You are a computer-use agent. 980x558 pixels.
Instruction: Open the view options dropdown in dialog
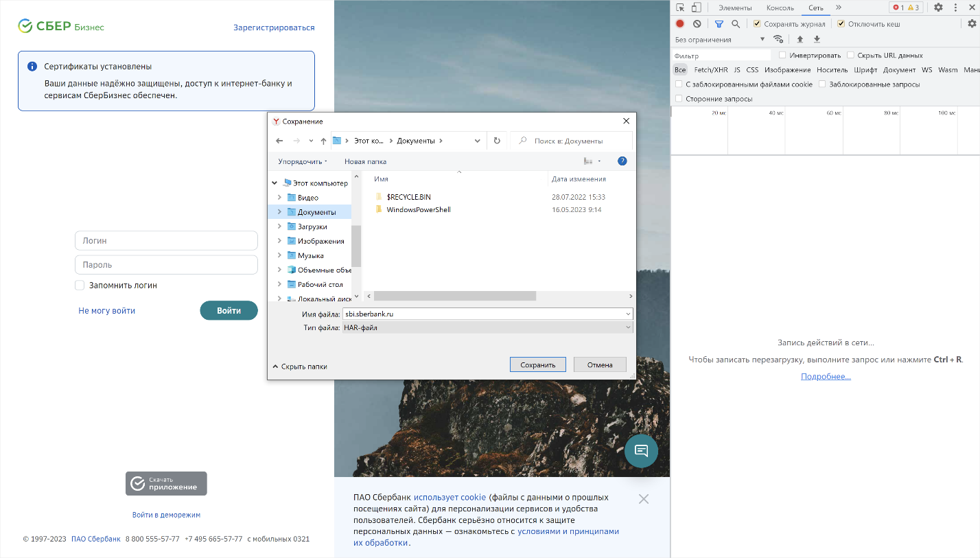tap(599, 161)
